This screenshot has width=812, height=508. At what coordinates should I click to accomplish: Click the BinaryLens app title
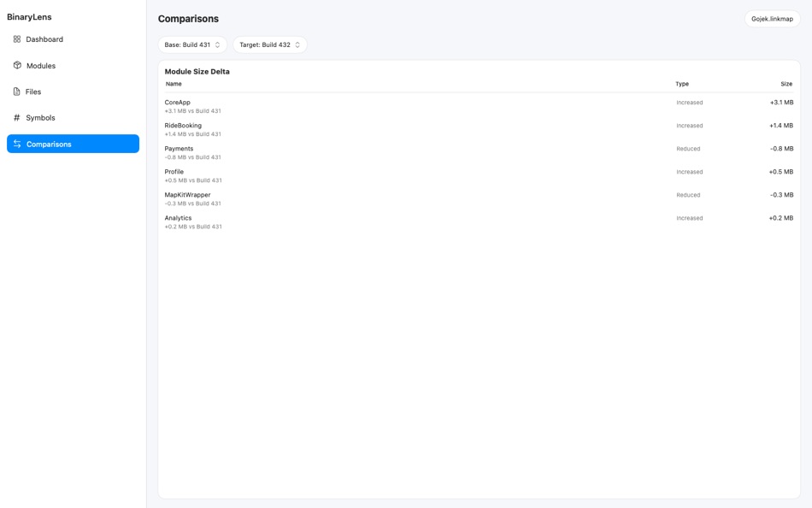[x=29, y=15]
